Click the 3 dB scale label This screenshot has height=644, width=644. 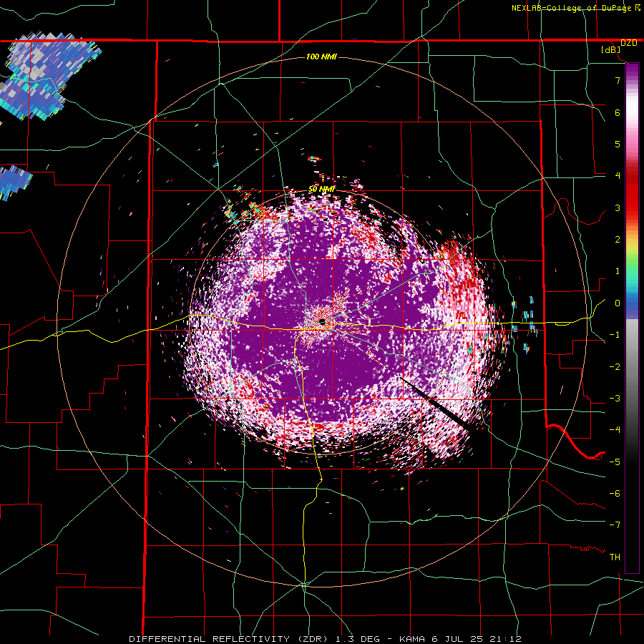[618, 208]
